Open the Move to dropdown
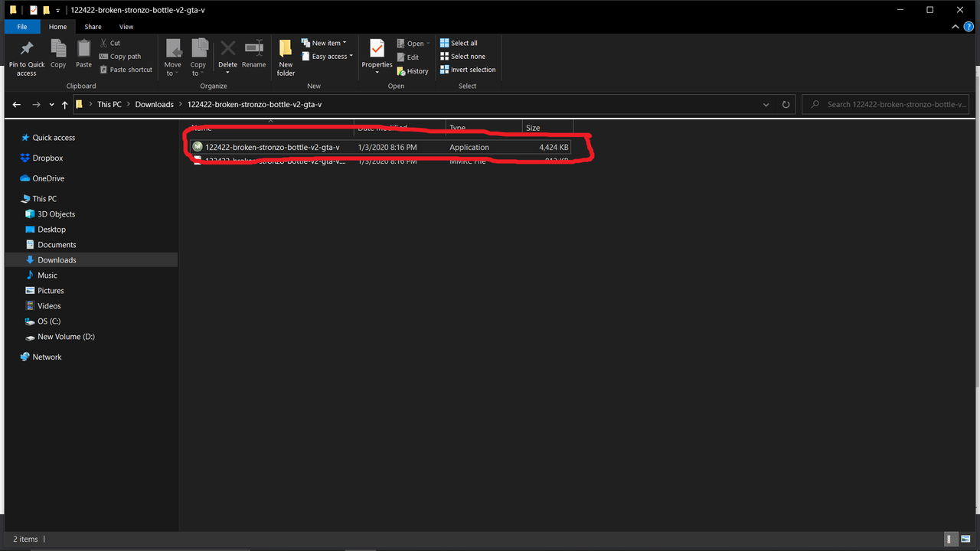980x551 pixels. [173, 57]
